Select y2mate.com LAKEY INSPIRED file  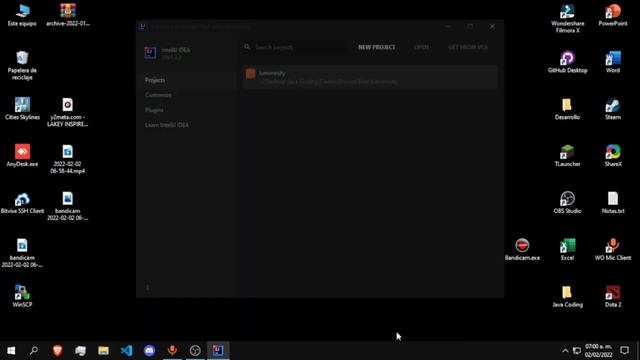pyautogui.click(x=68, y=112)
